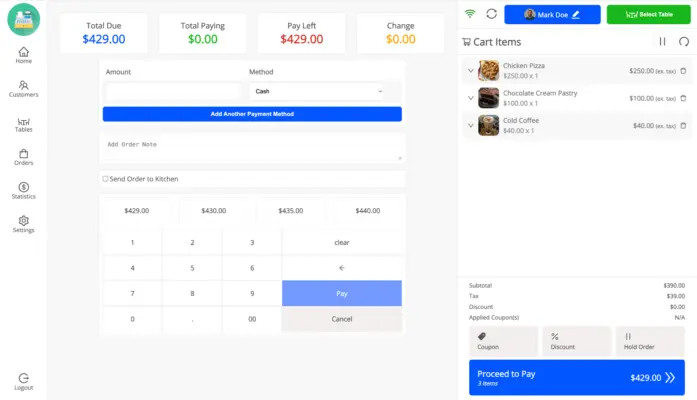The height and width of the screenshot is (400, 697).
Task: Tap keypad number 7
Action: point(132,293)
